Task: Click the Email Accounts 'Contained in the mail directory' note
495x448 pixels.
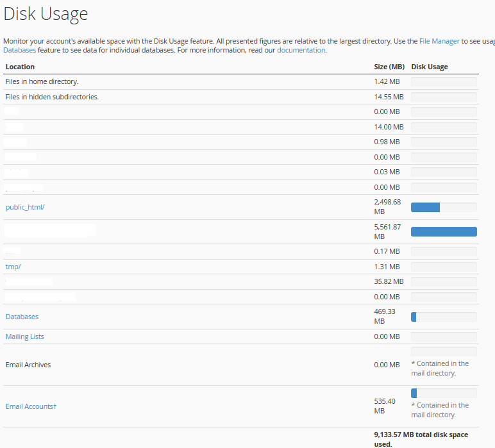Action: tap(440, 410)
